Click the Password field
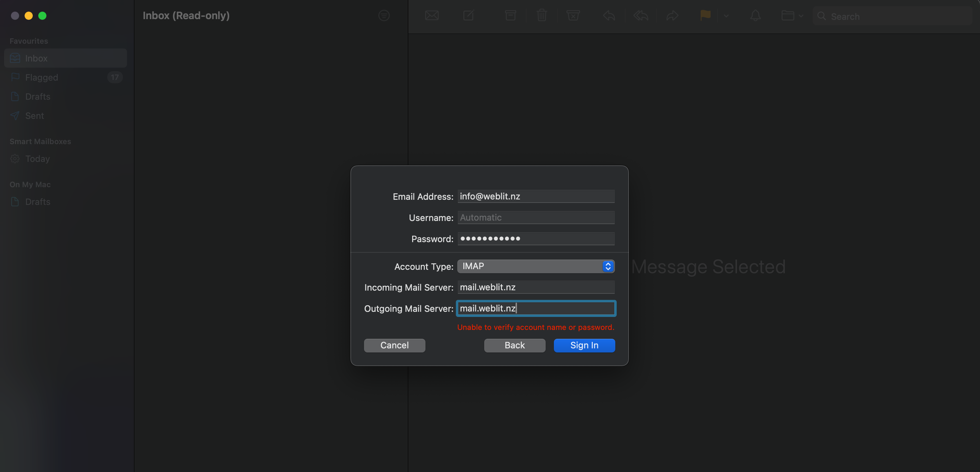The image size is (980, 472). click(536, 239)
